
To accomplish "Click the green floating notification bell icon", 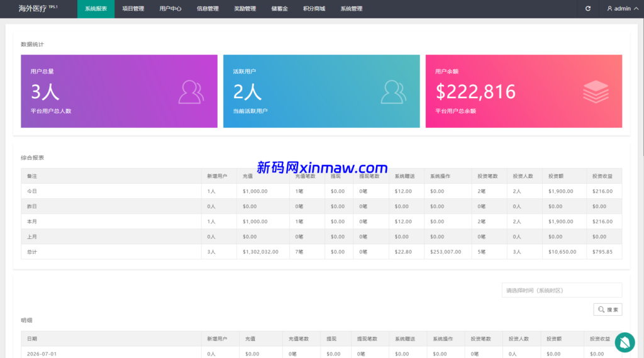I will [x=625, y=342].
